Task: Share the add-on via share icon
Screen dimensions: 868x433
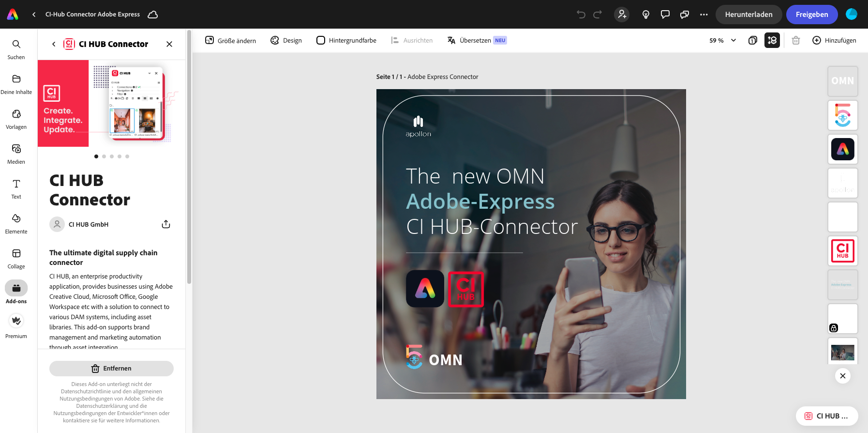Action: (x=166, y=224)
